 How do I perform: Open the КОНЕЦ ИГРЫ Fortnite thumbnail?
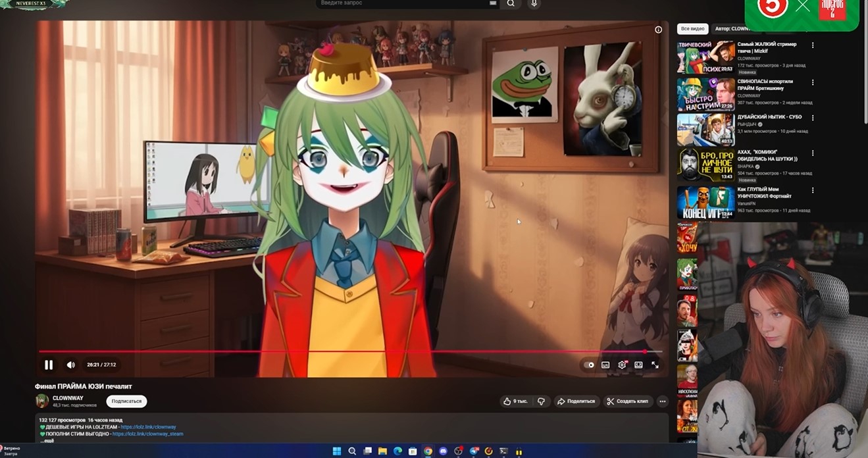pos(706,202)
